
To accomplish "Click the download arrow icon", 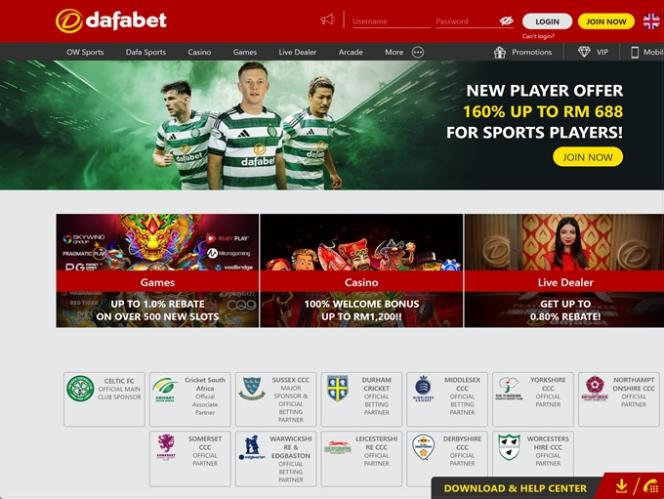I will 621,486.
